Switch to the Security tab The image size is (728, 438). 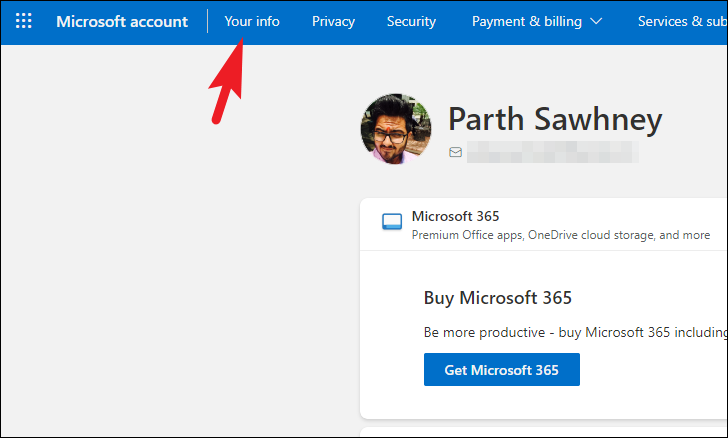click(411, 21)
